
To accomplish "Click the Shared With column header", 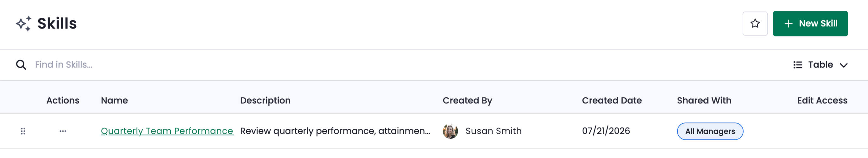I will (704, 100).
